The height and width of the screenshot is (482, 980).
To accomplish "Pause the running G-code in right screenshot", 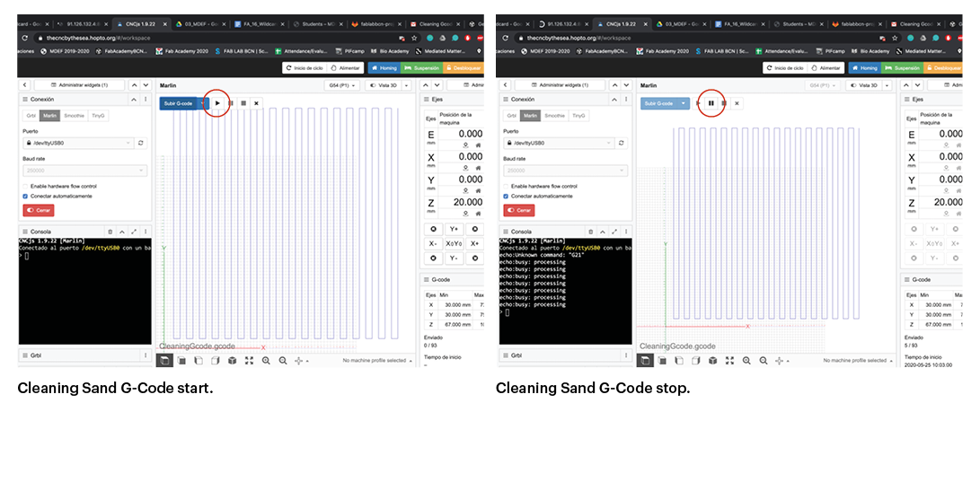I will 711,103.
